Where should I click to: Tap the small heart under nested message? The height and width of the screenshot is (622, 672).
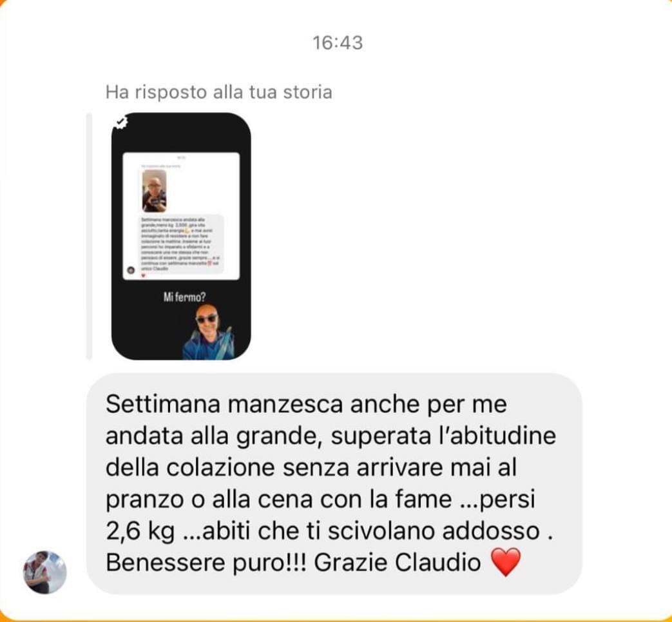(x=143, y=276)
